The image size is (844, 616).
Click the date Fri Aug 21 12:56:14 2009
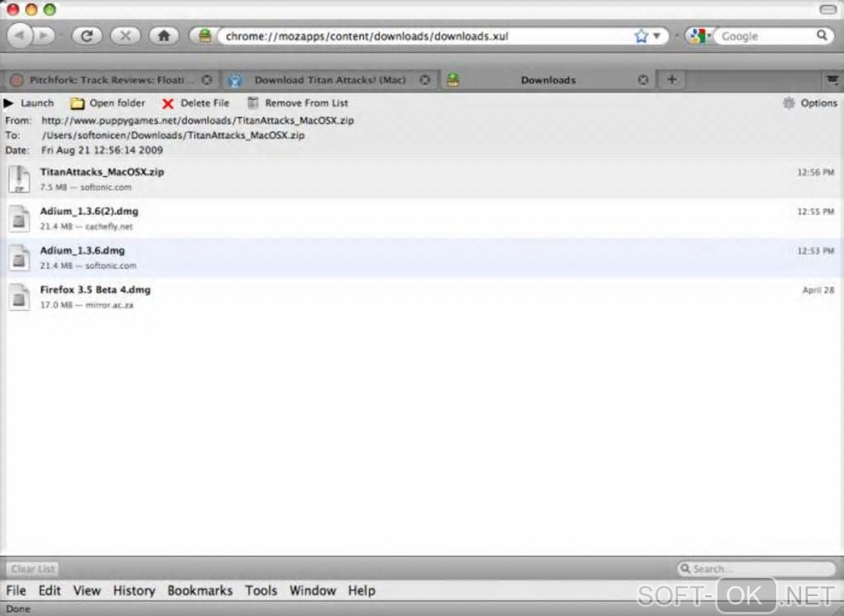pos(103,150)
